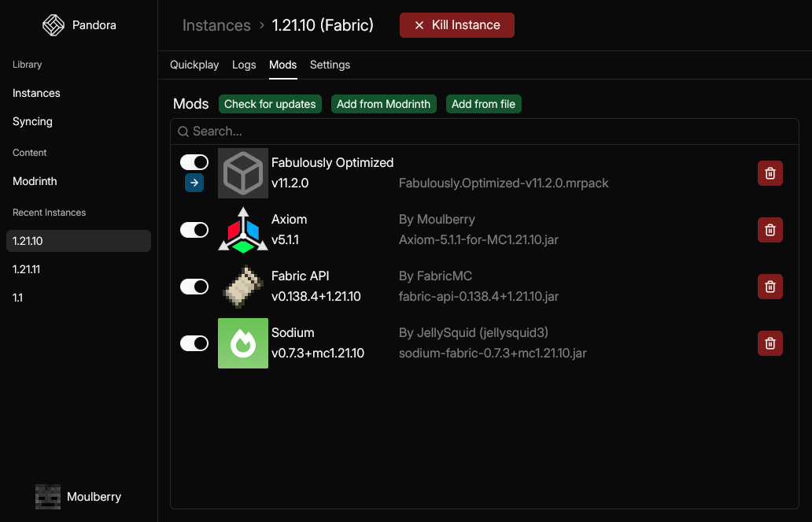Click the Pandora logo icon
The width and height of the screenshot is (812, 522).
pyautogui.click(x=54, y=25)
